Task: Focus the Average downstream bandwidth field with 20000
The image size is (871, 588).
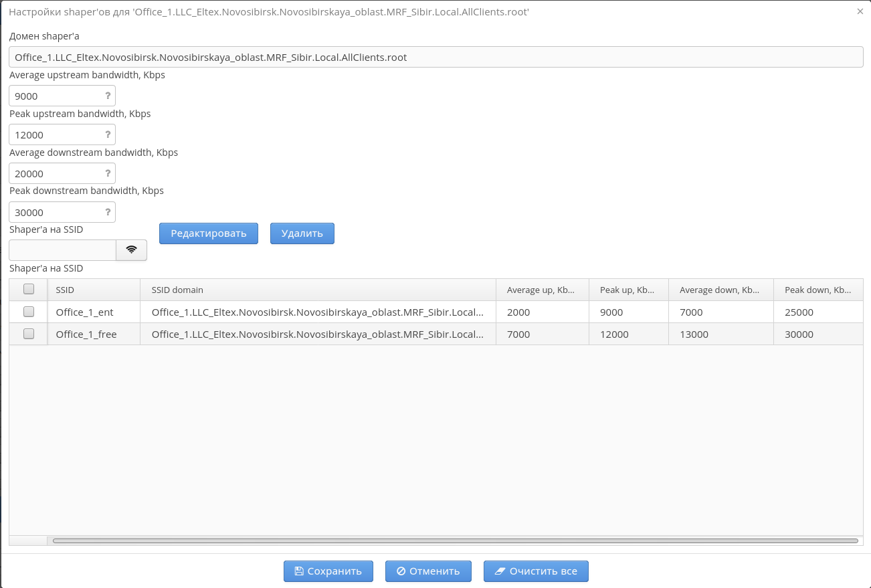Action: click(62, 173)
